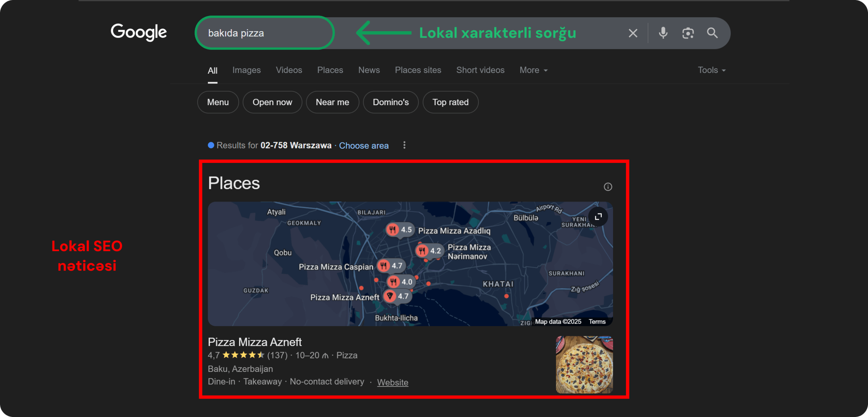Click the Places section heading

[234, 183]
